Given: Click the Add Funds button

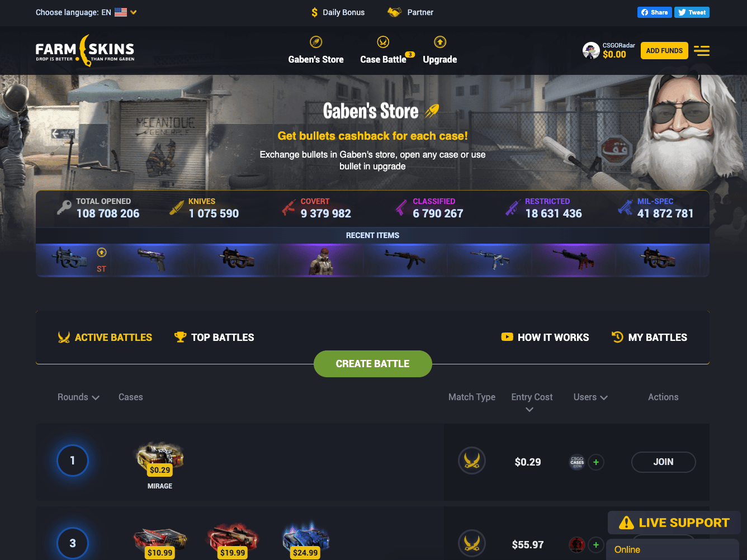Looking at the screenshot, I should click(x=664, y=51).
